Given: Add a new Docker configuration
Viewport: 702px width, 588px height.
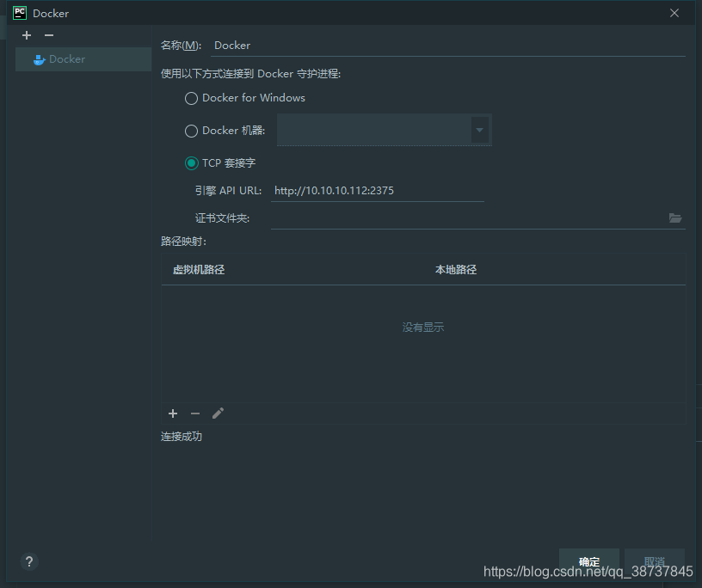Looking at the screenshot, I should [27, 35].
